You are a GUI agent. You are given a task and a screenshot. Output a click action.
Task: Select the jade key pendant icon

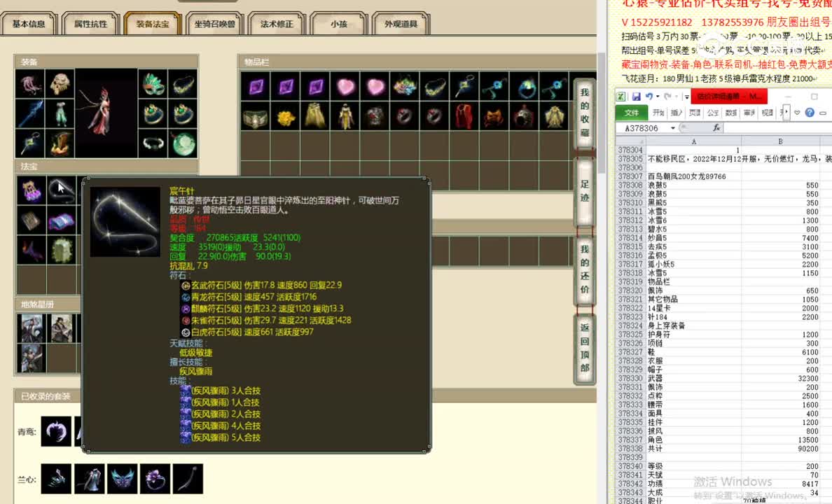click(x=29, y=143)
